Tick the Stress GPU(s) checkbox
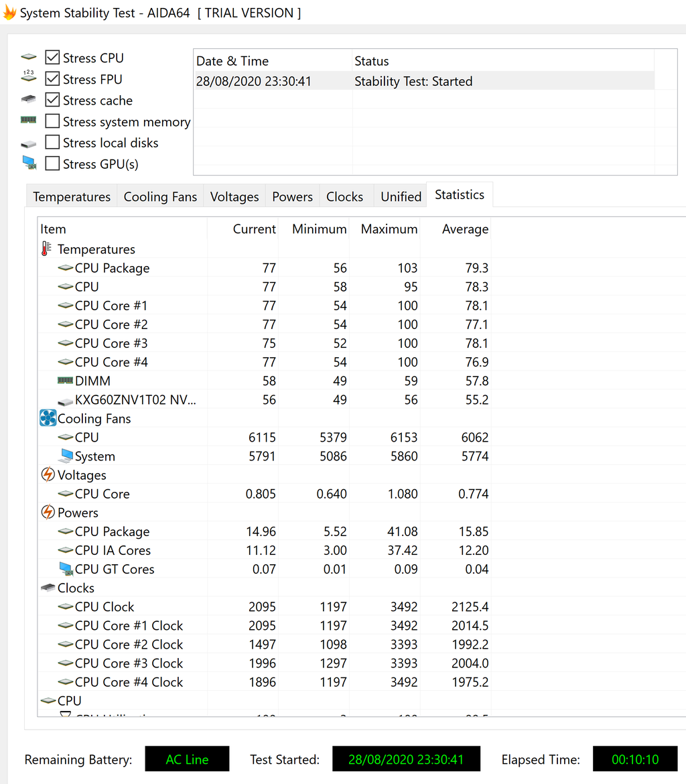The width and height of the screenshot is (686, 784). pyautogui.click(x=52, y=164)
